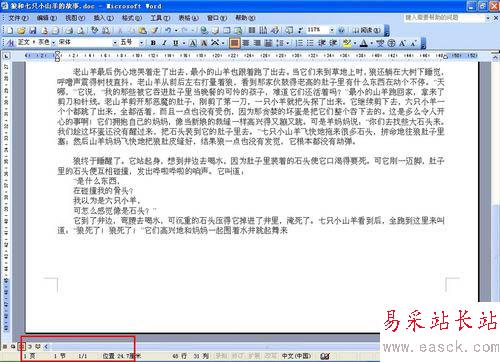Run the spelling and grammar check

[x=95, y=31]
